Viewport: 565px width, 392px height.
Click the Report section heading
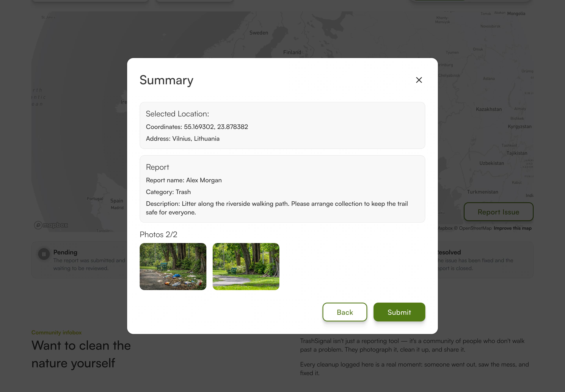(x=157, y=167)
